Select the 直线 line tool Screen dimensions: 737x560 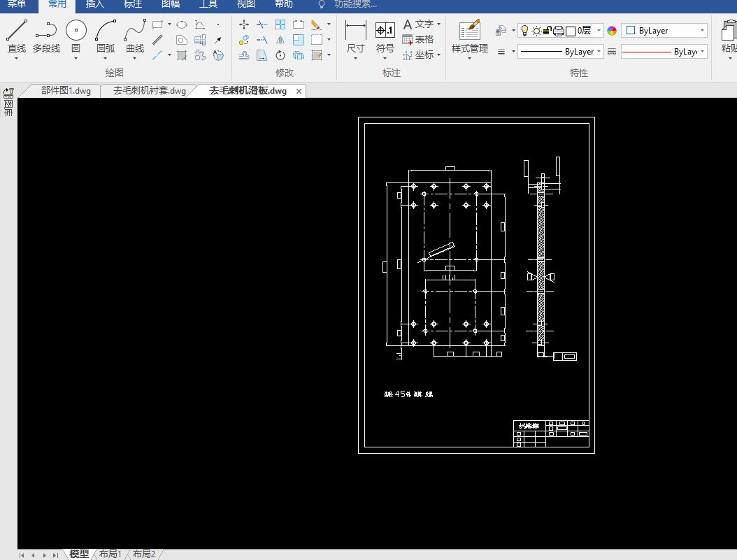(x=17, y=36)
